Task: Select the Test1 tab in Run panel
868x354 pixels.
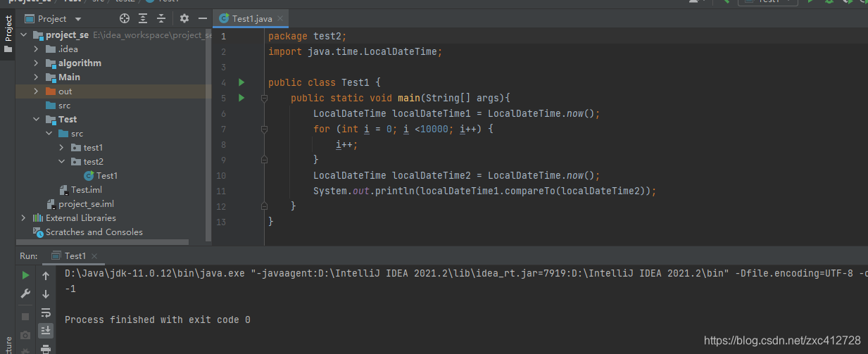Action: 75,256
